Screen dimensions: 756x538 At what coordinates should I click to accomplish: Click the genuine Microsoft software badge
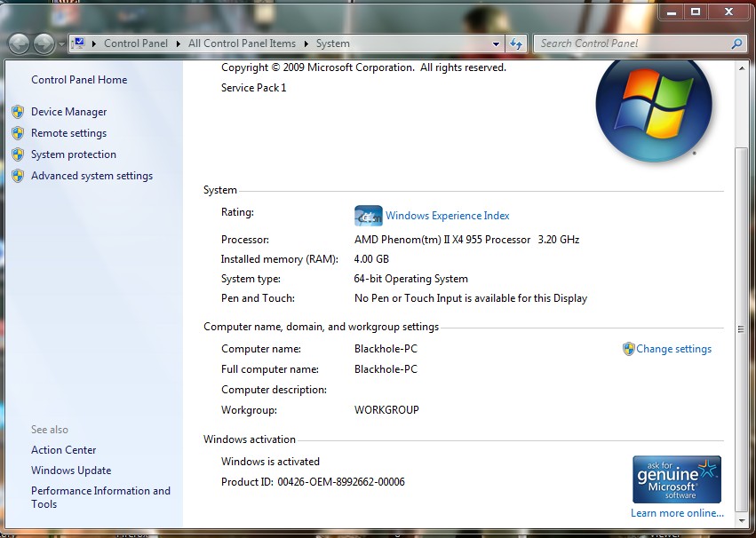coord(677,479)
